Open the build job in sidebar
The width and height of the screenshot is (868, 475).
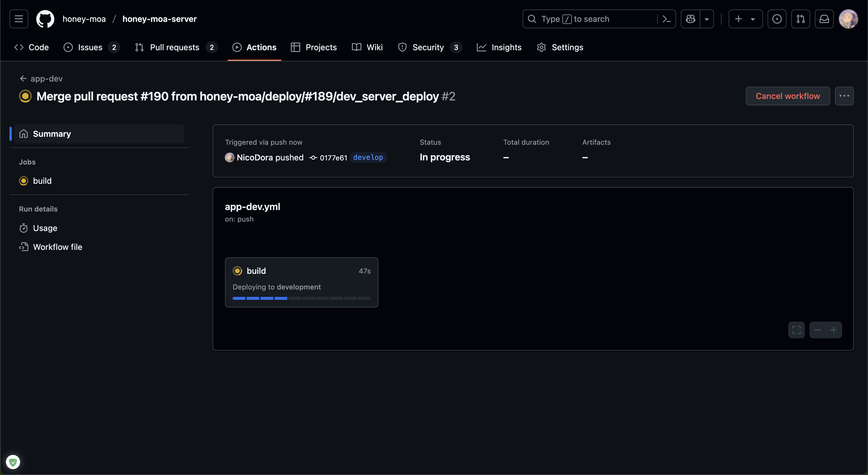click(x=99, y=181)
